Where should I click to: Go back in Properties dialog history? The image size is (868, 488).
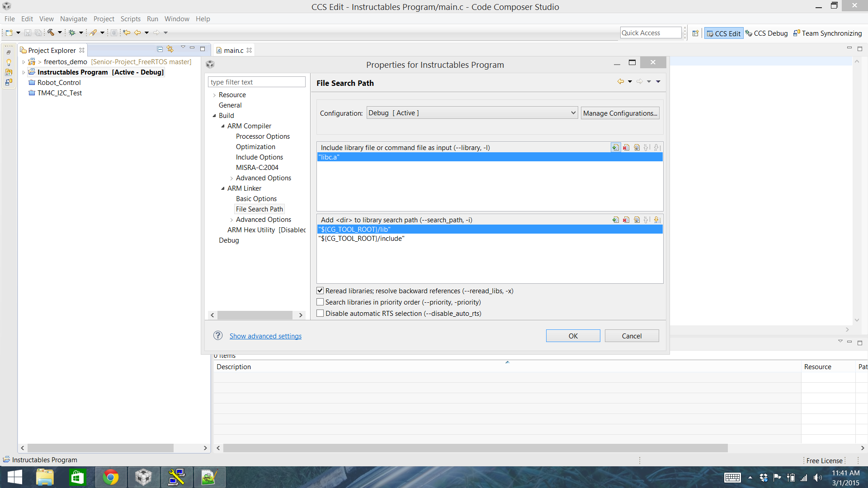pyautogui.click(x=621, y=81)
